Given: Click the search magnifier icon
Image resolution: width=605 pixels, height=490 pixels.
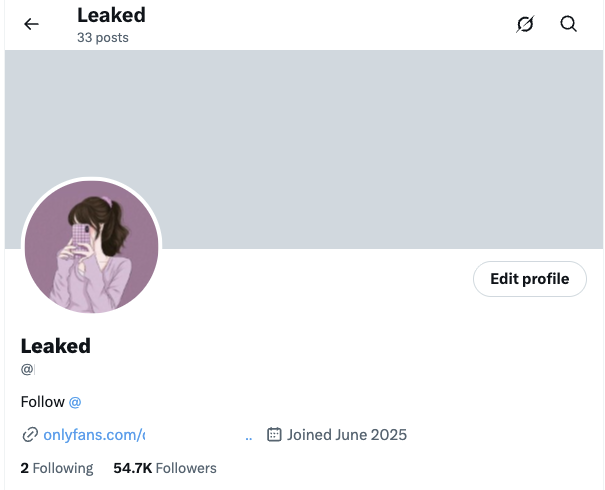Looking at the screenshot, I should click(569, 24).
